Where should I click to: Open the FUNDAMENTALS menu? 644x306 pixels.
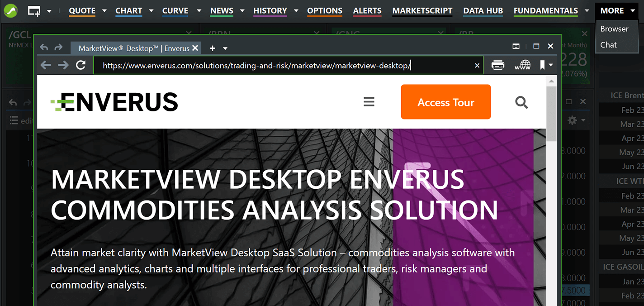(546, 11)
